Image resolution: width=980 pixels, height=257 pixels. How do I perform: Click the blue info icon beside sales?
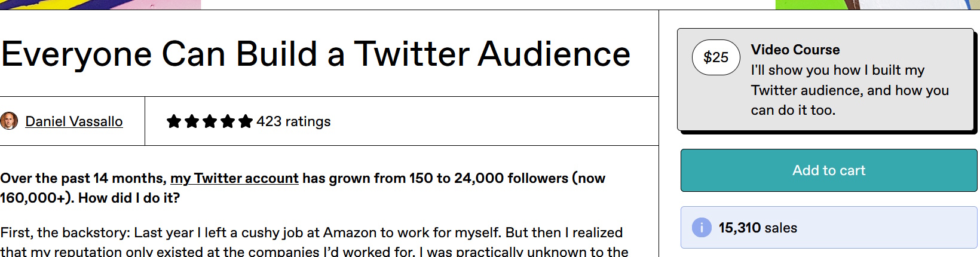click(702, 228)
